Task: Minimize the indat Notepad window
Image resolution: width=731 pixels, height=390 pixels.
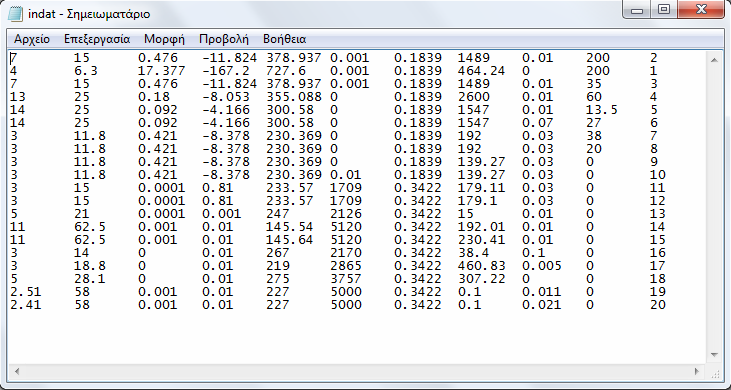Action: click(x=637, y=10)
